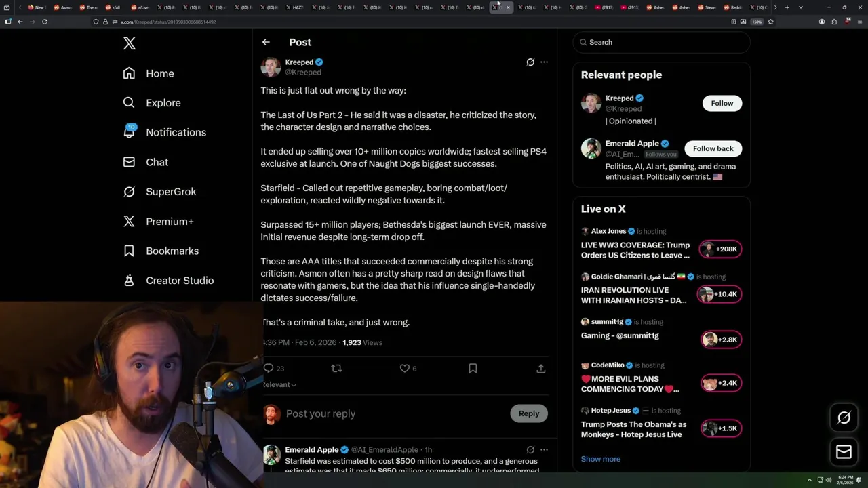Open Chat from the sidebar

tap(145, 162)
